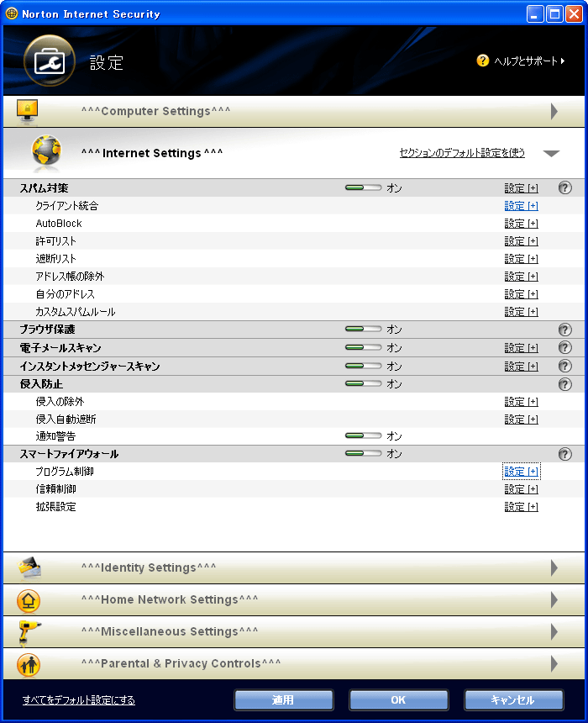Click the AutoBlock row label
Viewport: 588px width, 723px height.
pyautogui.click(x=59, y=224)
